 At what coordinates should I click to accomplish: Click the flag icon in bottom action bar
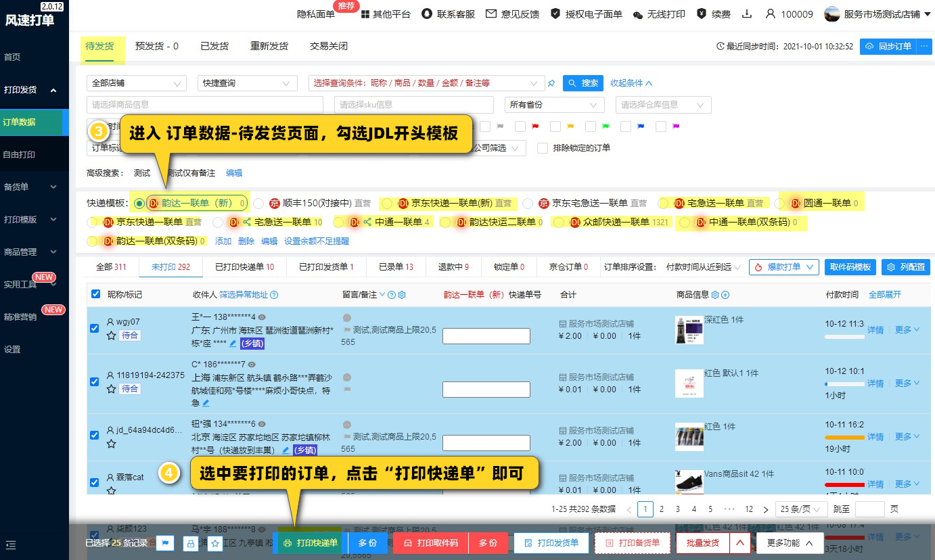(165, 543)
